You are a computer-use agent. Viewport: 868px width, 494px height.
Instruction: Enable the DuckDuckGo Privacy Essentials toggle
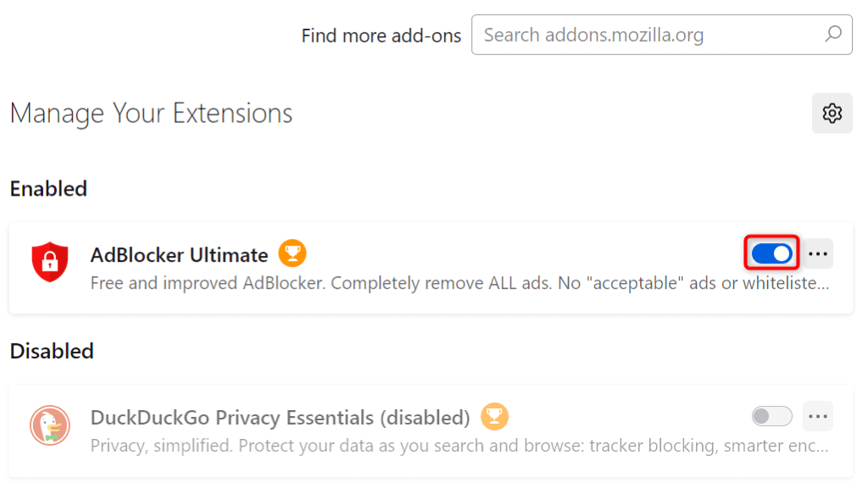pyautogui.click(x=771, y=416)
